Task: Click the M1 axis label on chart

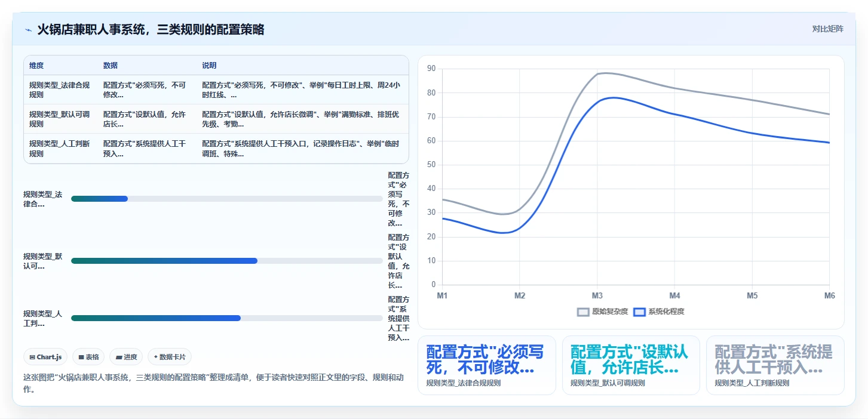Action: tap(442, 295)
